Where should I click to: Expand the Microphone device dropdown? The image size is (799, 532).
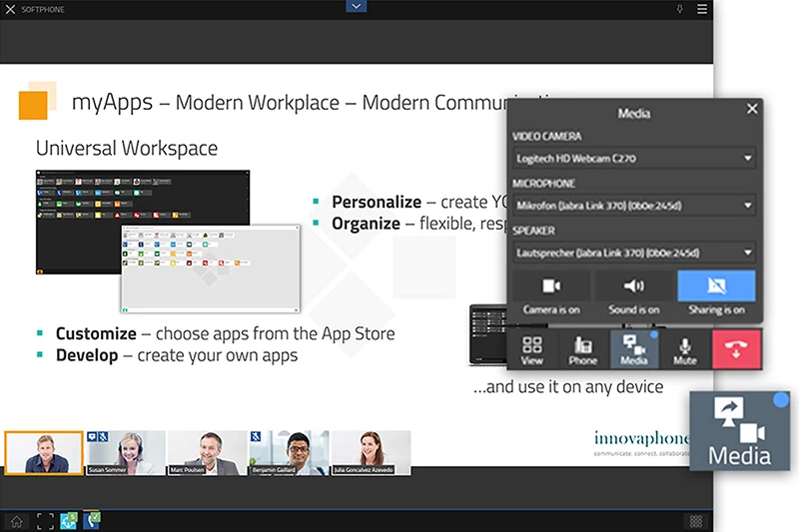coord(634,206)
